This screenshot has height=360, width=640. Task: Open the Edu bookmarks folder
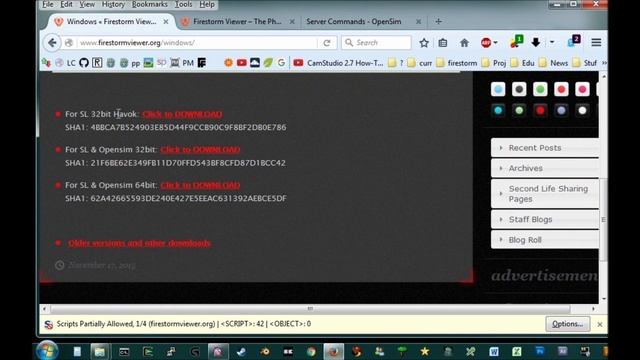pyautogui.click(x=522, y=63)
